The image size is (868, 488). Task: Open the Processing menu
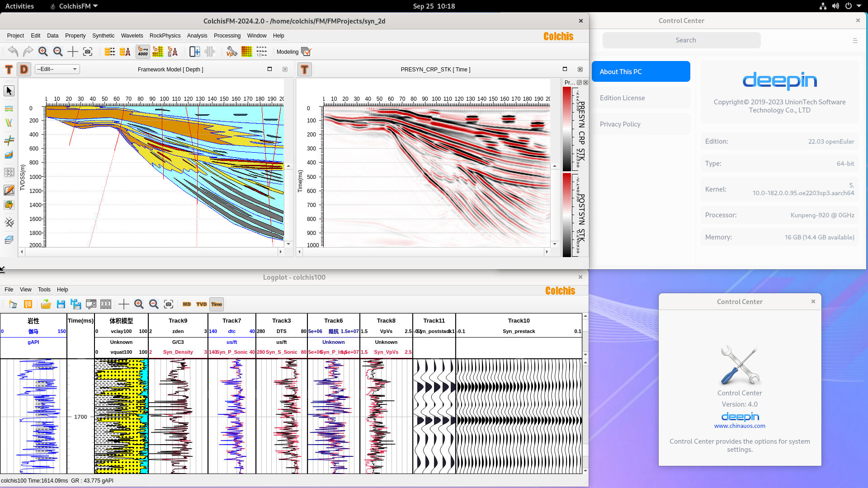coord(227,36)
